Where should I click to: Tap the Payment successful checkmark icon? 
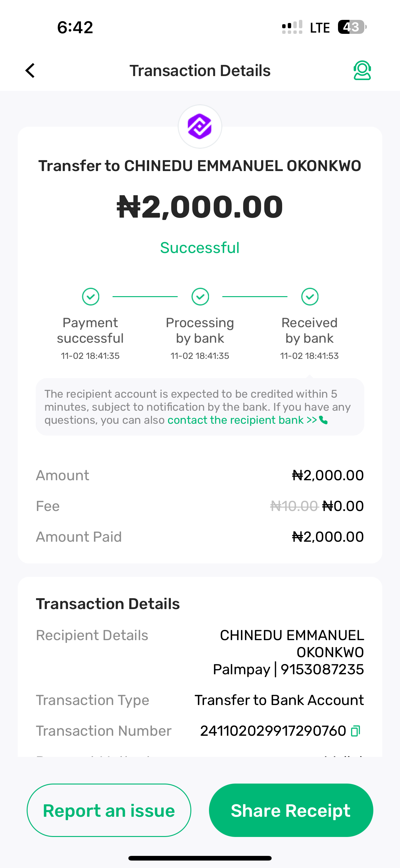[91, 296]
